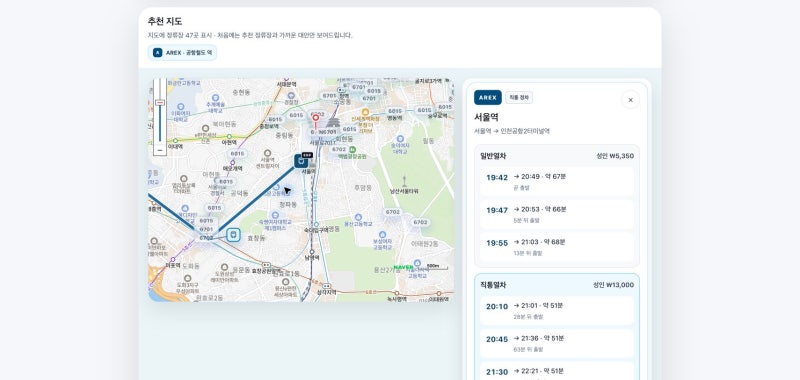The width and height of the screenshot is (800, 380).
Task: Click the 일반열차 section heading
Action: pyautogui.click(x=493, y=156)
